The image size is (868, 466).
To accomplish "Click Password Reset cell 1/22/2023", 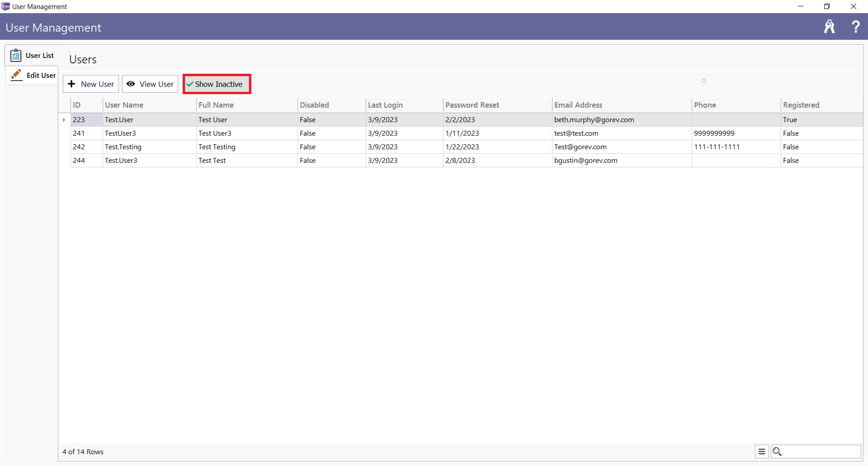I will [498, 147].
